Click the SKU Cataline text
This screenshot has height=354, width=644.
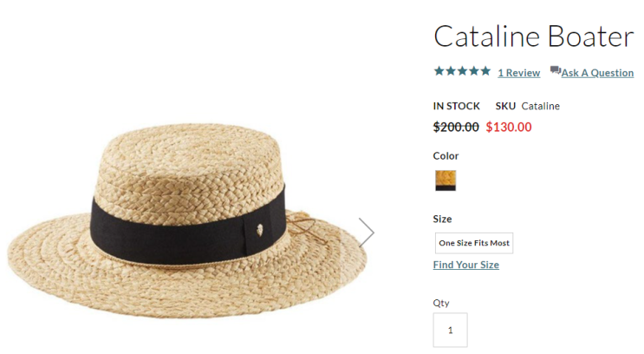pyautogui.click(x=527, y=106)
